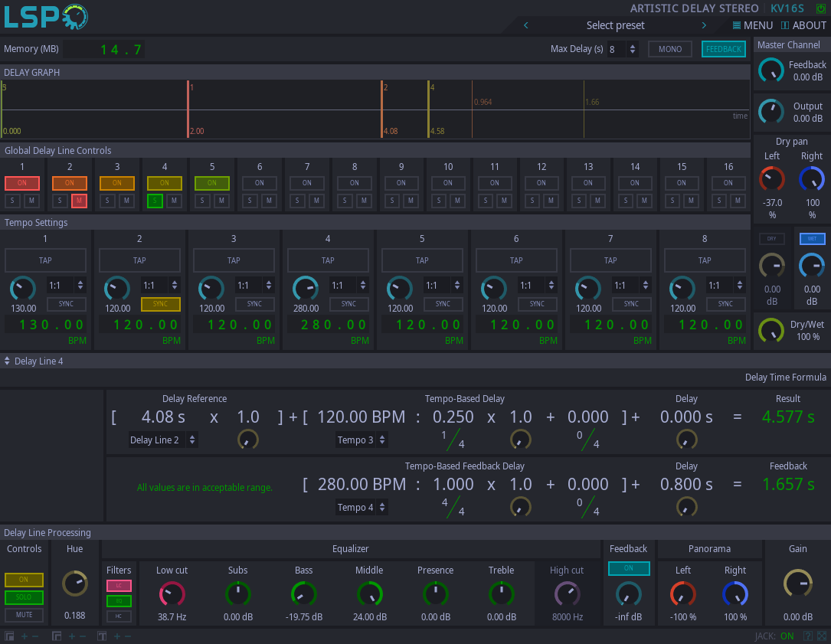Click the help question mark icon
Screen dimensions: 831x644
pyautogui.click(x=807, y=636)
